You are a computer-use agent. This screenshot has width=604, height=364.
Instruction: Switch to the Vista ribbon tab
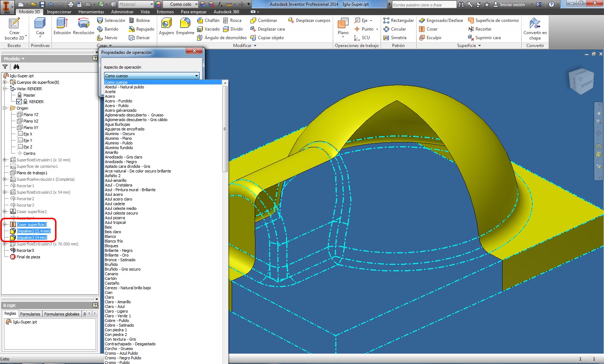(145, 12)
